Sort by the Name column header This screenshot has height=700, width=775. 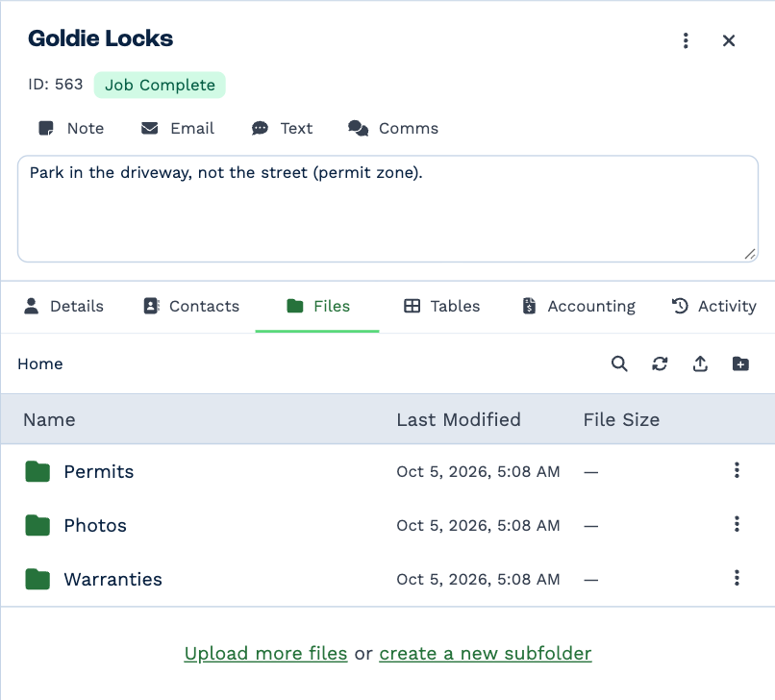point(49,419)
